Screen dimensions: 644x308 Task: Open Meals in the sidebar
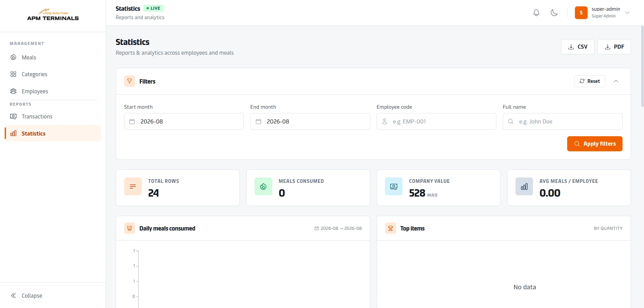coord(53,57)
